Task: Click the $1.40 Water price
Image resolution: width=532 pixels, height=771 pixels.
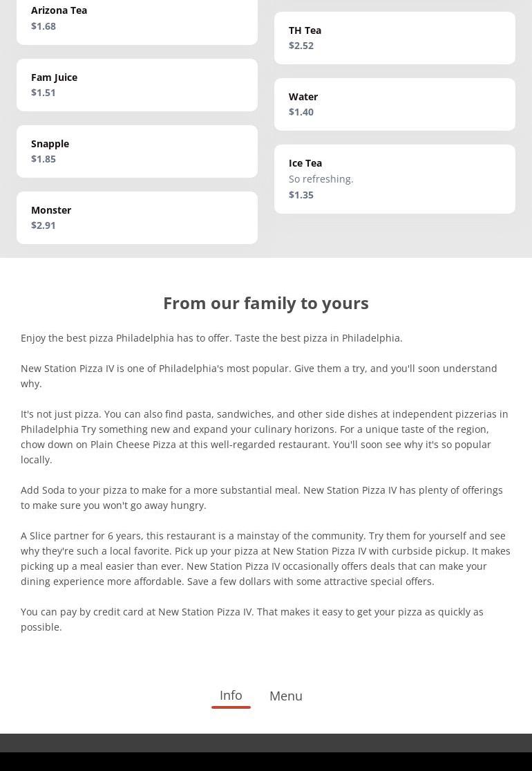Action: coord(301,112)
